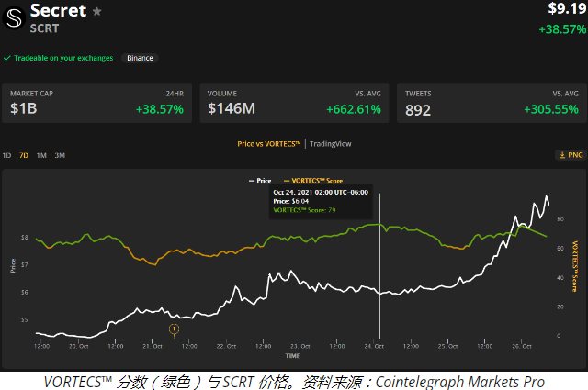Image resolution: width=588 pixels, height=390 pixels.
Task: Select the 3M time range
Action: (x=60, y=155)
